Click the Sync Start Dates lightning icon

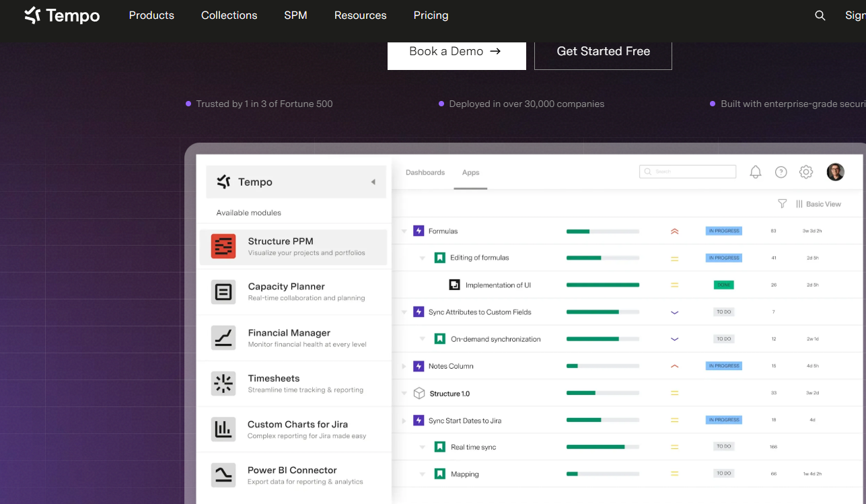419,421
